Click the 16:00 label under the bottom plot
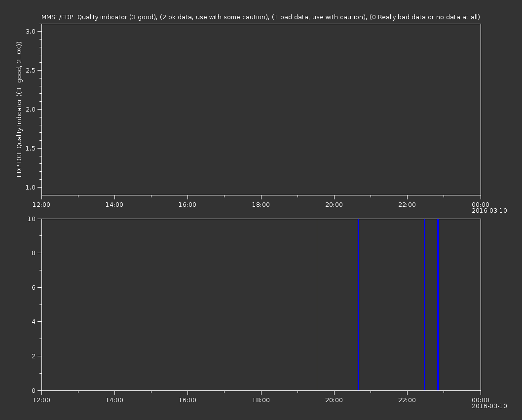This screenshot has width=522, height=420. pyautogui.click(x=187, y=400)
